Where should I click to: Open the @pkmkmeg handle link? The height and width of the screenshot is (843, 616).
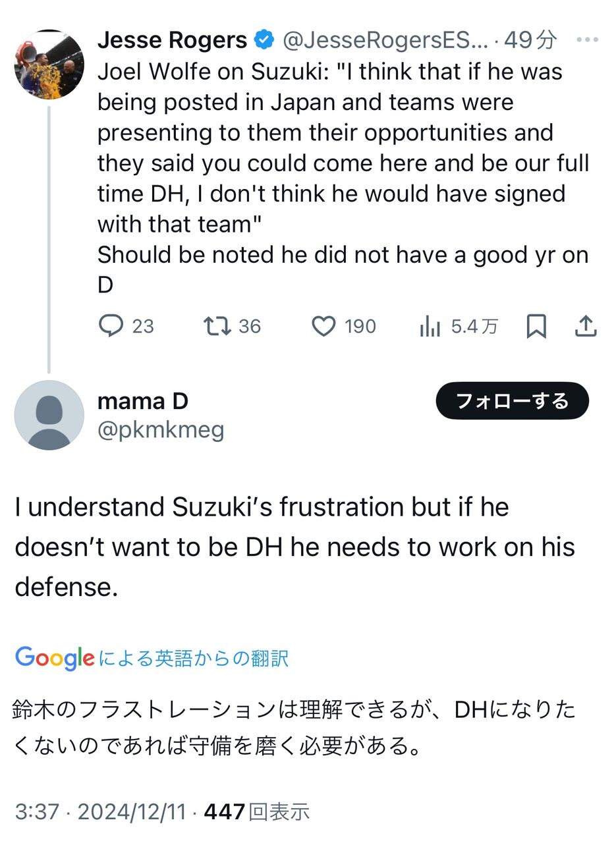pyautogui.click(x=161, y=430)
